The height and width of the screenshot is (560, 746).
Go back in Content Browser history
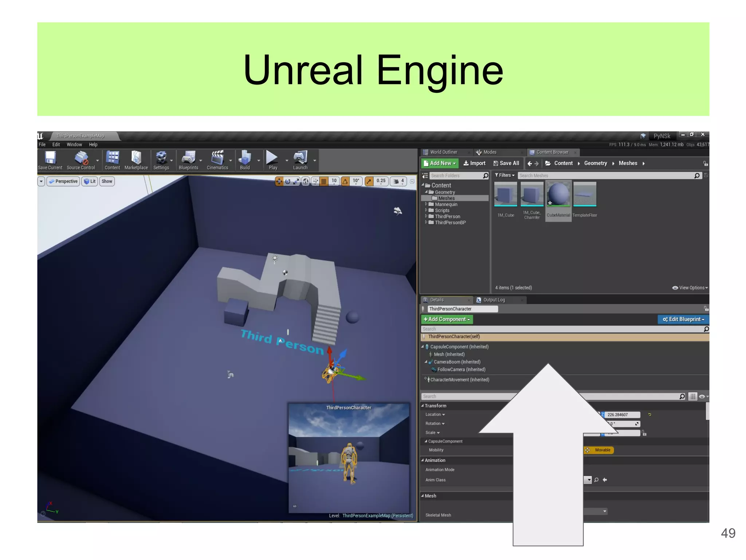(x=530, y=164)
